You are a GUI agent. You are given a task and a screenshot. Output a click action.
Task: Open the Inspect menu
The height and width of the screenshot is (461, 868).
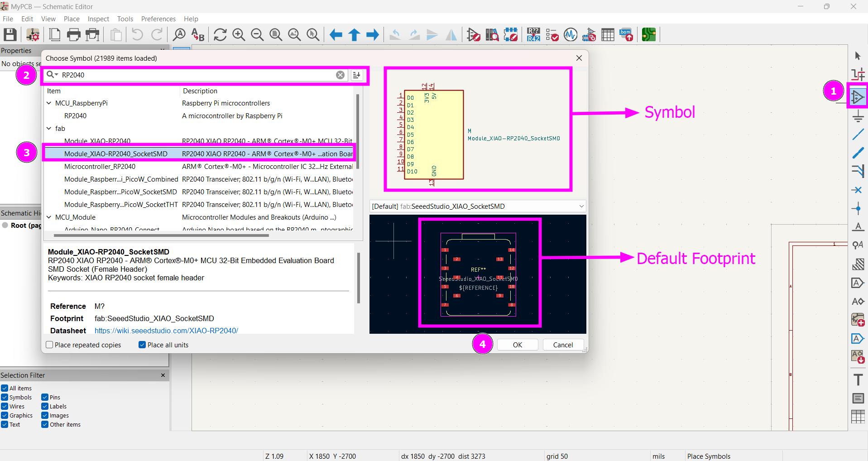coord(98,19)
